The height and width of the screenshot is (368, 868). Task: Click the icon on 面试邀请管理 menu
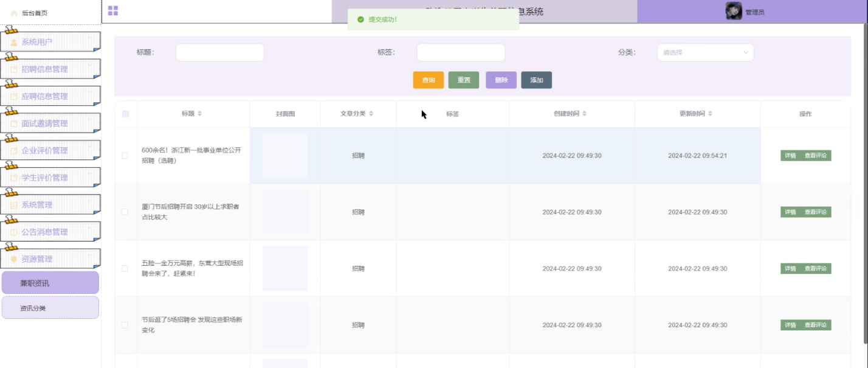14,123
